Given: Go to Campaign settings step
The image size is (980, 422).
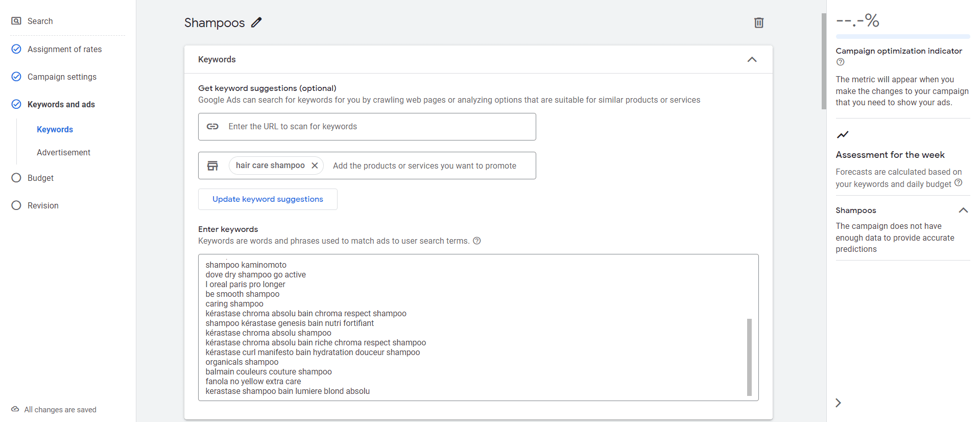Looking at the screenshot, I should [x=62, y=77].
